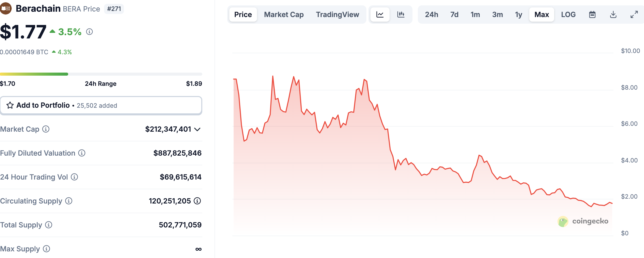Click the 0.00001649 BTC price text

(24, 52)
